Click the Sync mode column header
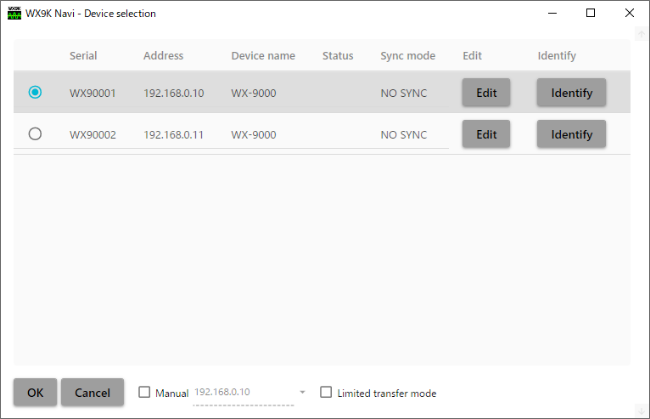 click(407, 56)
